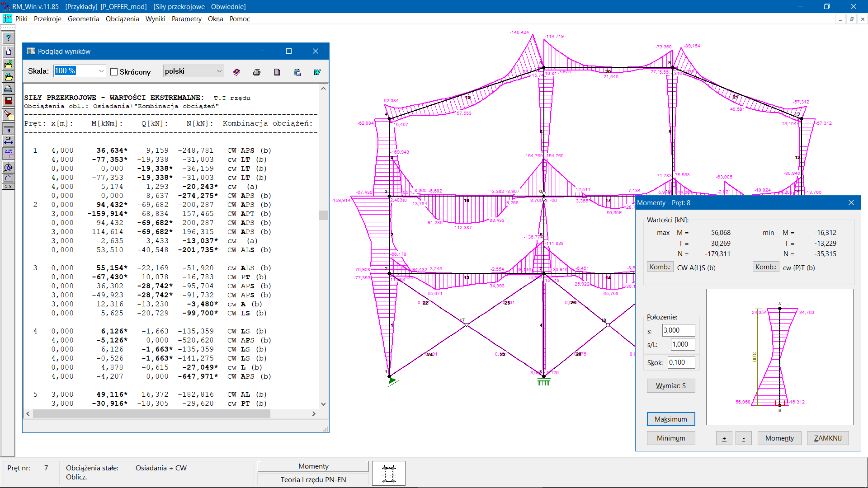The image size is (868, 488).
Task: Click the plus scale button in Momenty dialog
Action: [724, 438]
